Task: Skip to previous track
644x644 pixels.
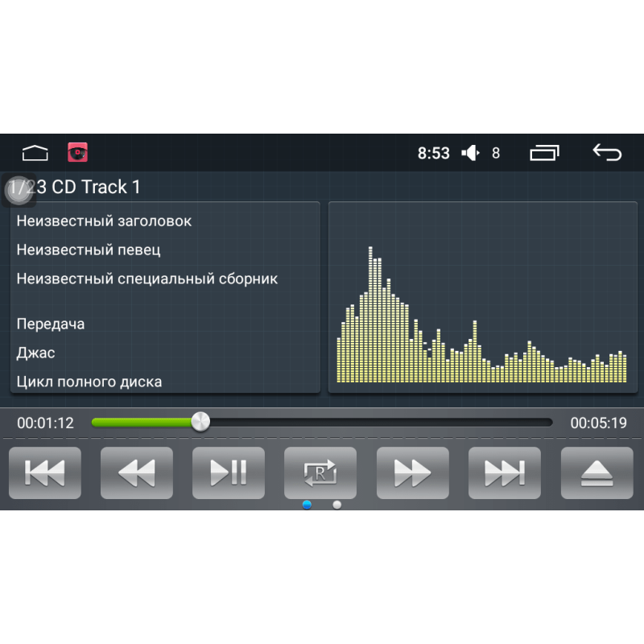Action: 45,473
